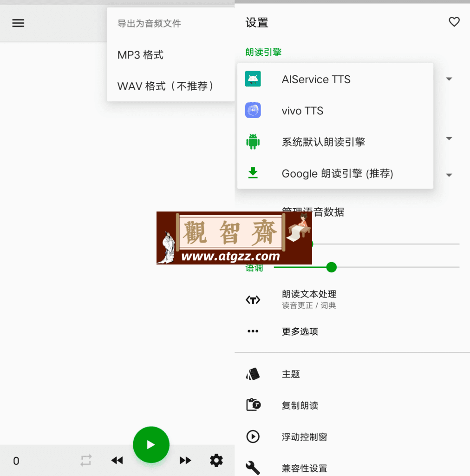Click the 读音更正 / 词典 subtitle

coord(309,305)
